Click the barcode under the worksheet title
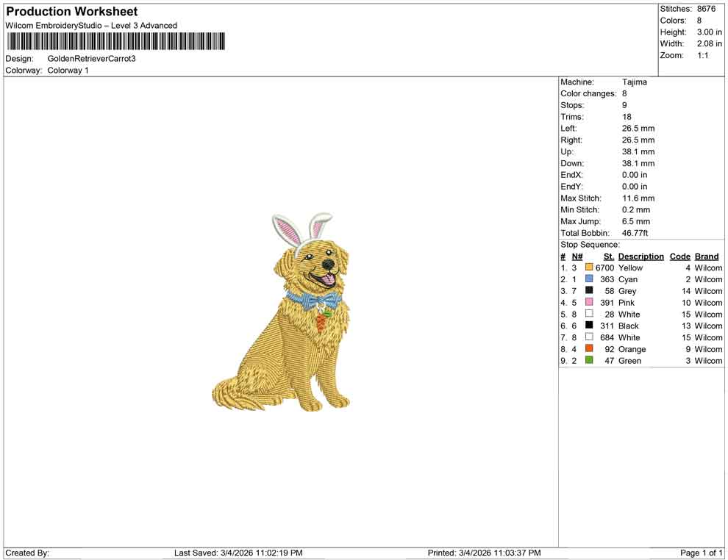728x560 pixels. pyautogui.click(x=115, y=41)
